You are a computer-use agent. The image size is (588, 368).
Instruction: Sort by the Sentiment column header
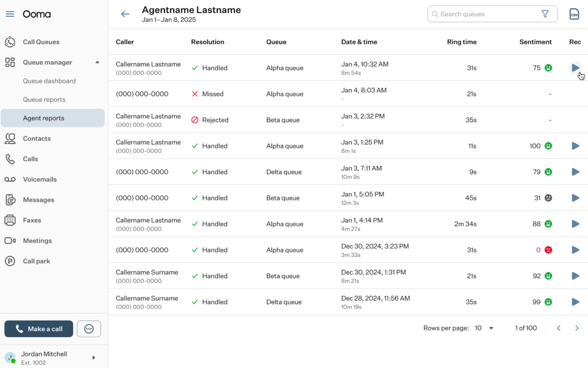tap(535, 42)
